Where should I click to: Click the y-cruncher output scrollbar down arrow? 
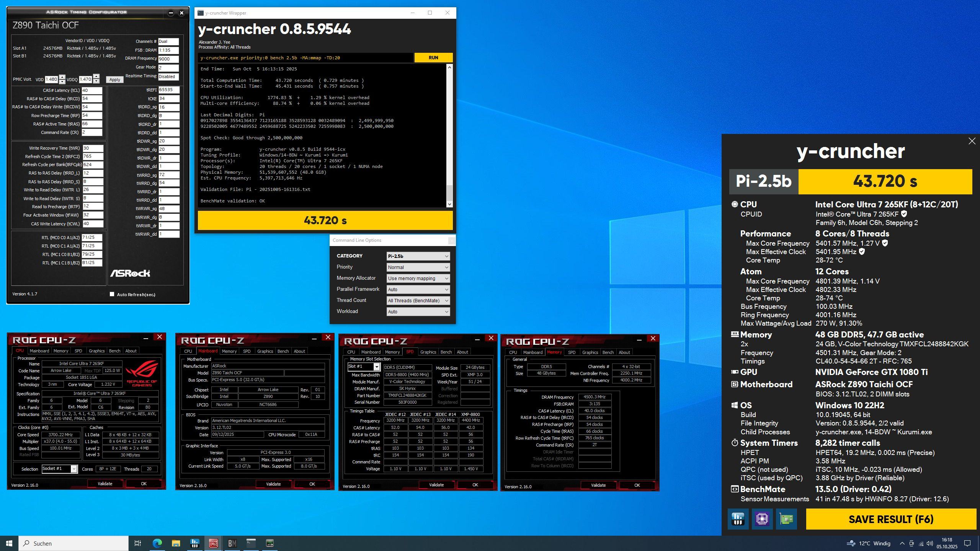[x=449, y=204]
